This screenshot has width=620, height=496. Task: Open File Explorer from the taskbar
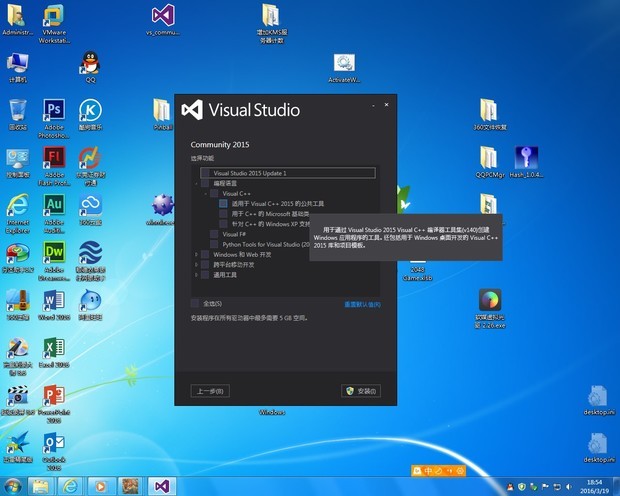tap(40, 486)
